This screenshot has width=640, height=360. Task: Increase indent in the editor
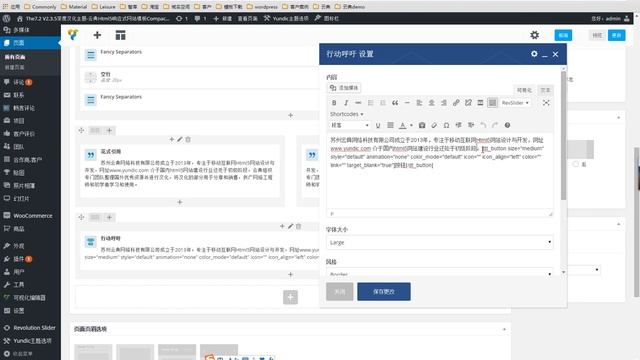point(471,125)
